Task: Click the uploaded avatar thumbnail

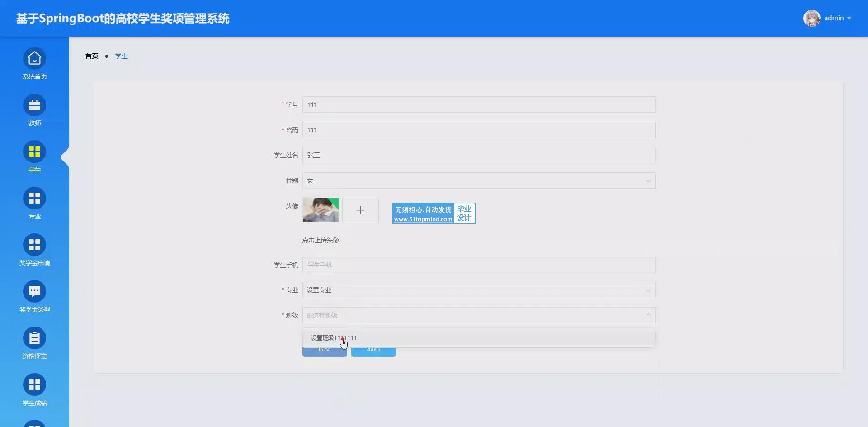Action: click(x=321, y=210)
